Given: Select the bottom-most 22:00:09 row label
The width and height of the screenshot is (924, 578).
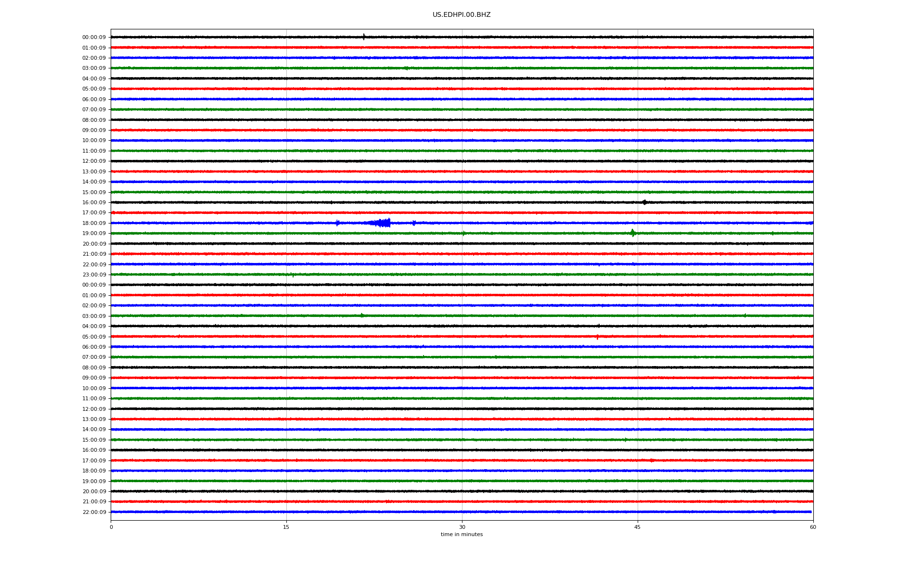Looking at the screenshot, I should point(94,512).
